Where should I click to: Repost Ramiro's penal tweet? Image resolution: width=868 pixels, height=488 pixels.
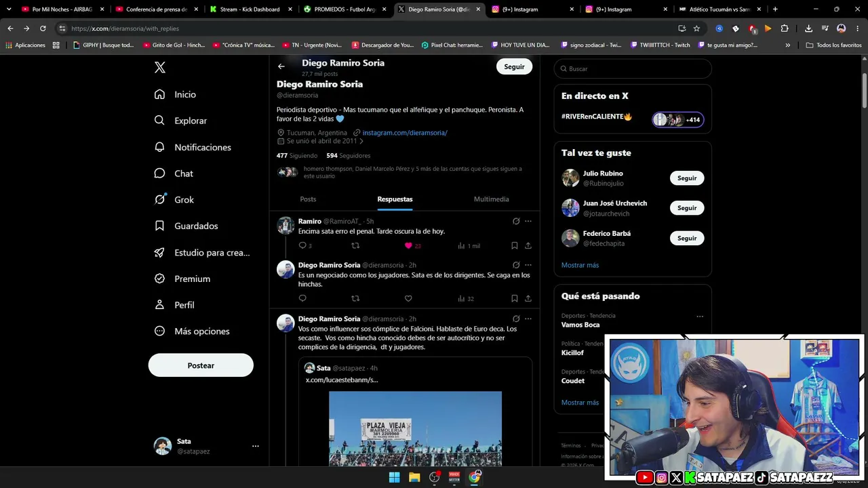pos(355,245)
